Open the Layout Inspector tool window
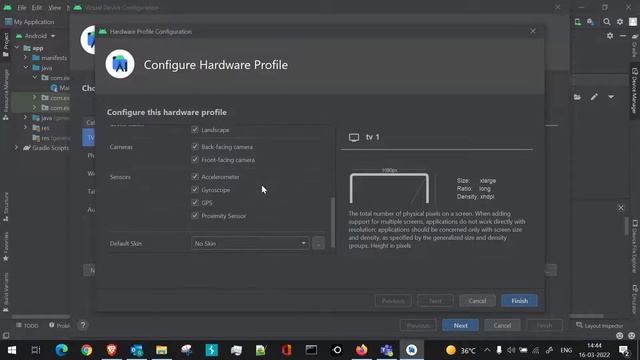Image resolution: width=640 pixels, height=360 pixels. (599, 325)
